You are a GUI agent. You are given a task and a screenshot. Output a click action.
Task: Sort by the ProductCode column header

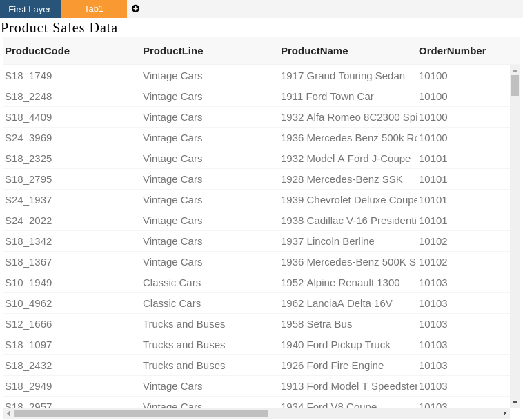[37, 51]
